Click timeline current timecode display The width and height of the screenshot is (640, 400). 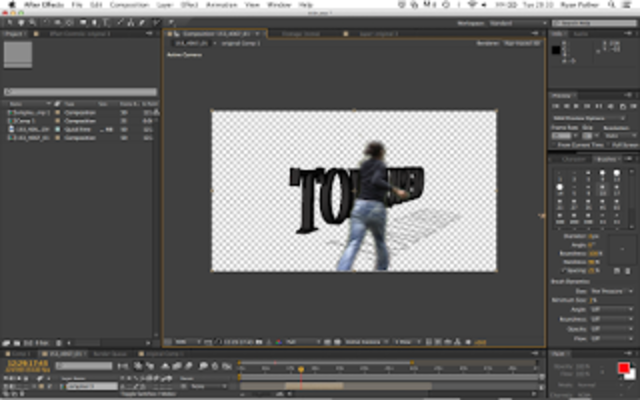click(x=28, y=363)
